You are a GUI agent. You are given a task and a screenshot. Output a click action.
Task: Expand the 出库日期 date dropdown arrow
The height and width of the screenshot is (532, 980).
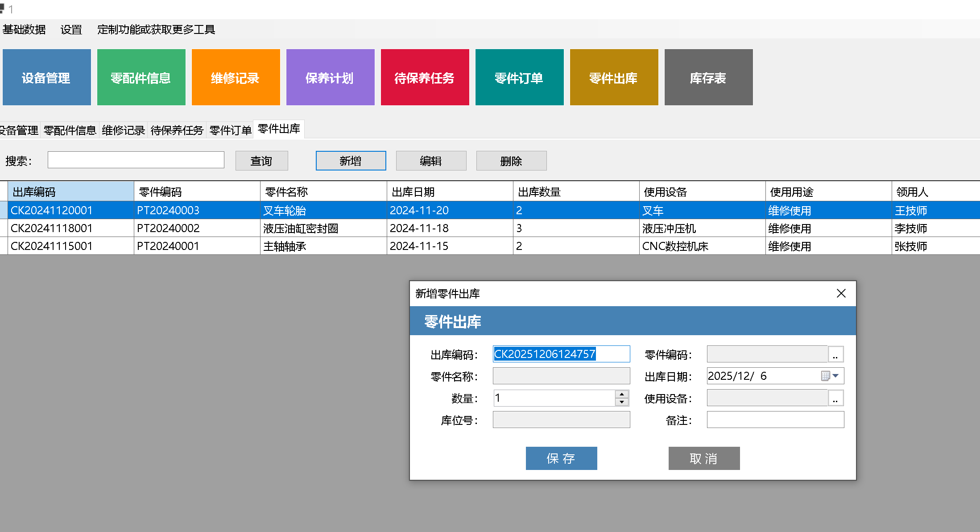coord(836,376)
